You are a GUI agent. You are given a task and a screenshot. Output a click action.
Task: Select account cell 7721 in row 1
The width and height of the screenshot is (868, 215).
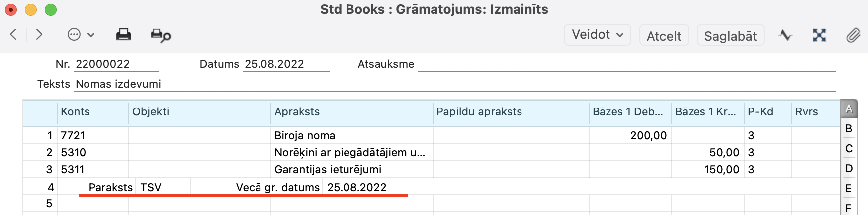point(92,136)
